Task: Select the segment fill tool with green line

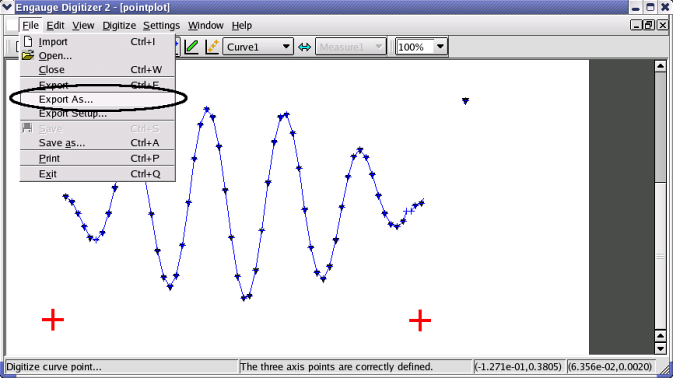Action: [x=191, y=47]
